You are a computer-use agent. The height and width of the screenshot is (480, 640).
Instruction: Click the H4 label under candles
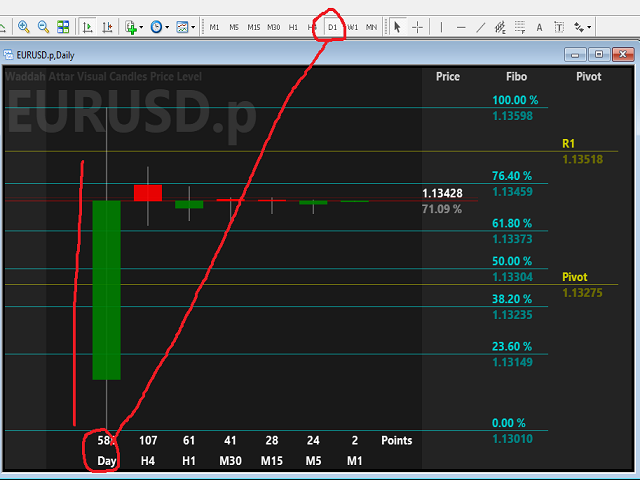148,461
